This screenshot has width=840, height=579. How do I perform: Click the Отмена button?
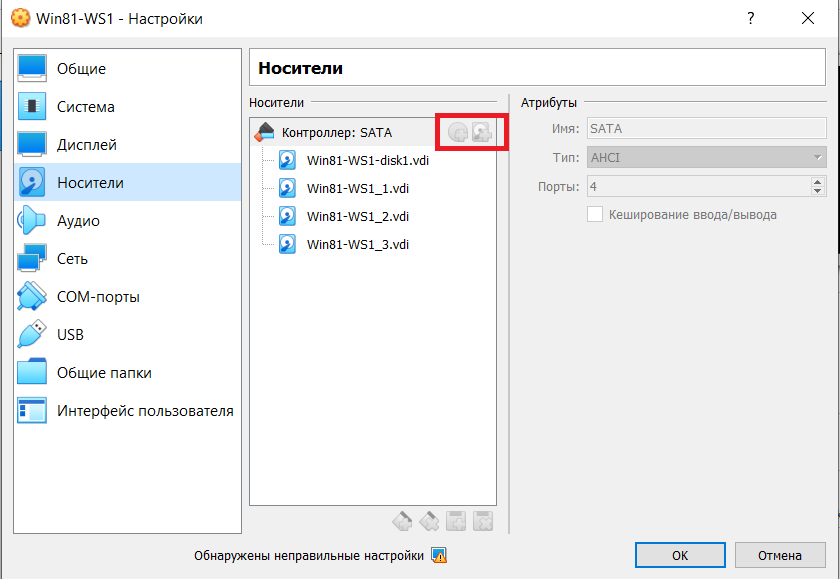coord(780,555)
